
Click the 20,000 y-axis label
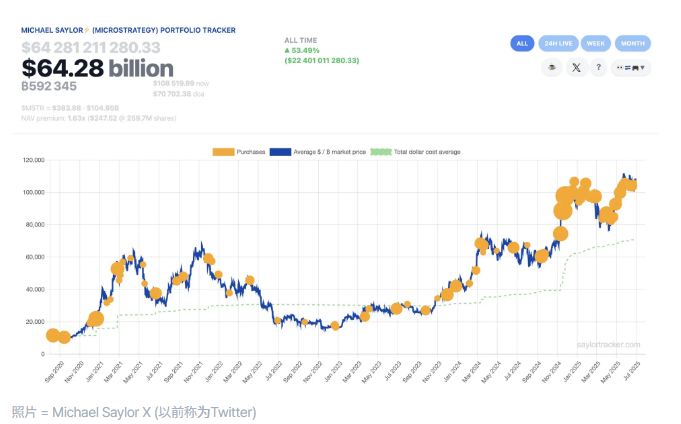[x=35, y=322]
